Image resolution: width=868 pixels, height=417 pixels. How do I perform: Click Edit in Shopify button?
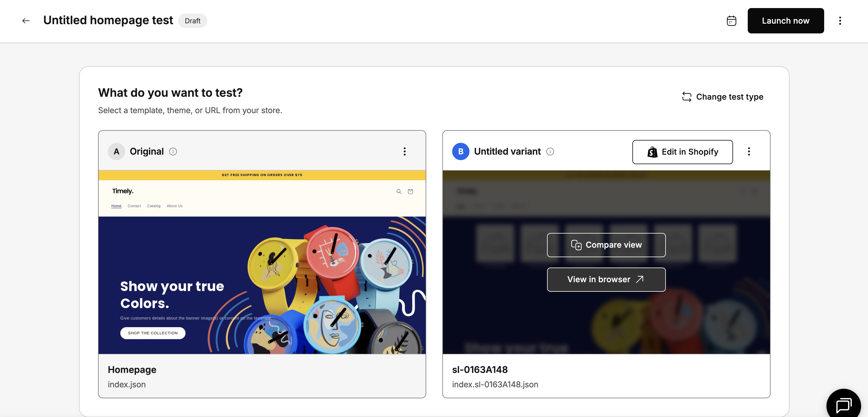click(x=682, y=152)
